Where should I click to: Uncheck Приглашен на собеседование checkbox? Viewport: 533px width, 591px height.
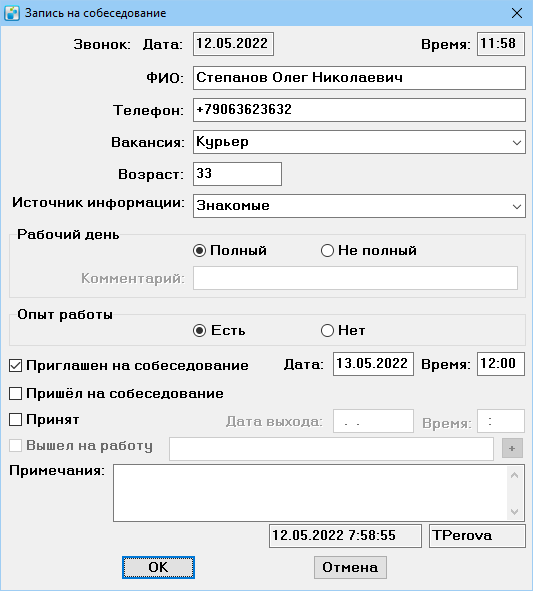tap(15, 366)
